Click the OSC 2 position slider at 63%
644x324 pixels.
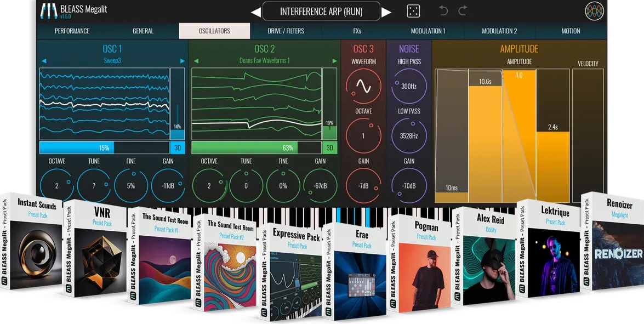tap(257, 148)
